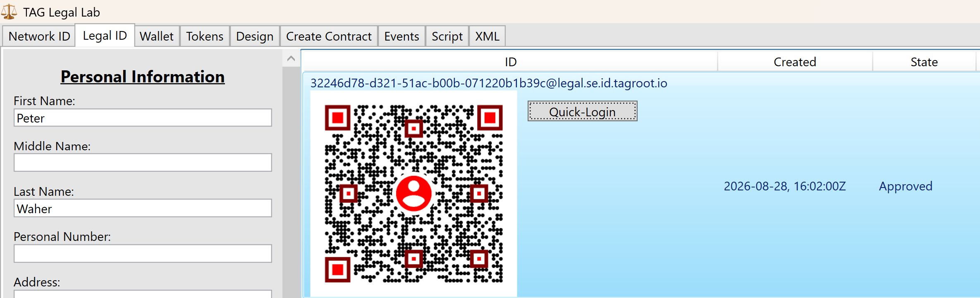Focus the First Name field containing Peter
Screen dimensions: 980x298
(143, 118)
